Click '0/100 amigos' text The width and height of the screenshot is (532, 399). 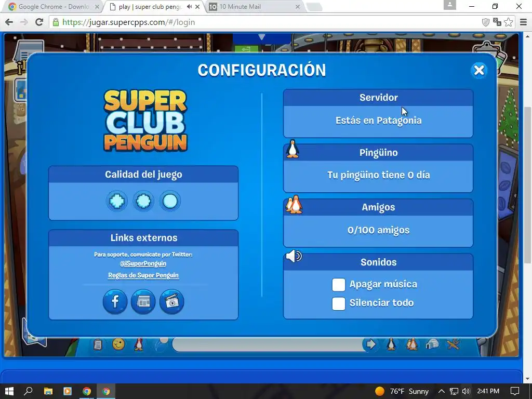click(x=378, y=230)
